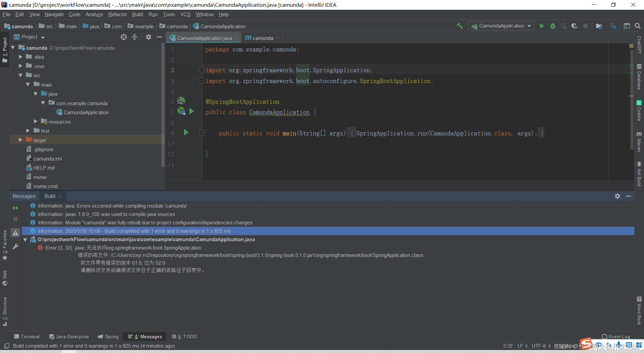Run with coverage icon in toolbar

click(575, 26)
